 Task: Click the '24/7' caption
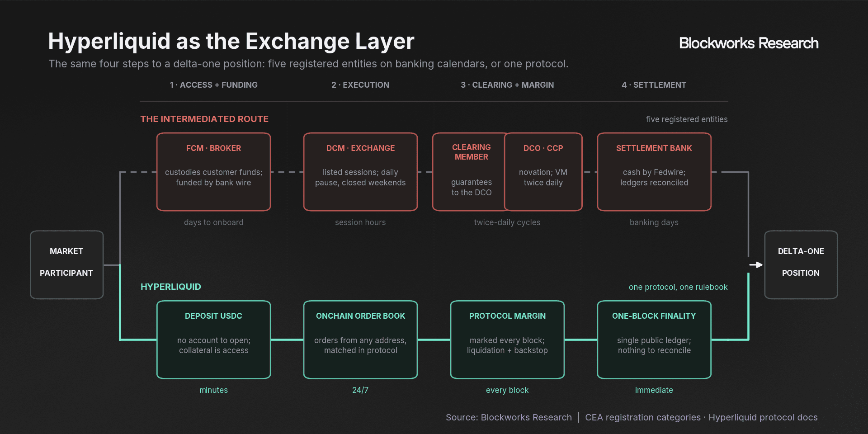(360, 390)
